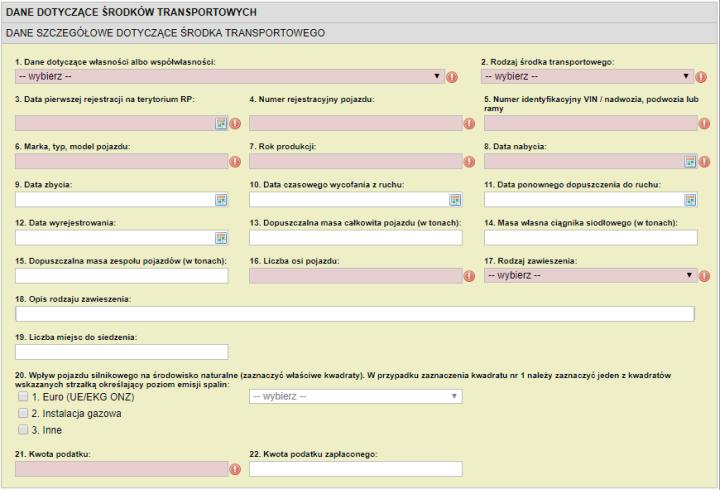The height and width of the screenshot is (490, 720).
Task: Click the Opis rodzaju zawieszenia text field
Action: pos(355,314)
